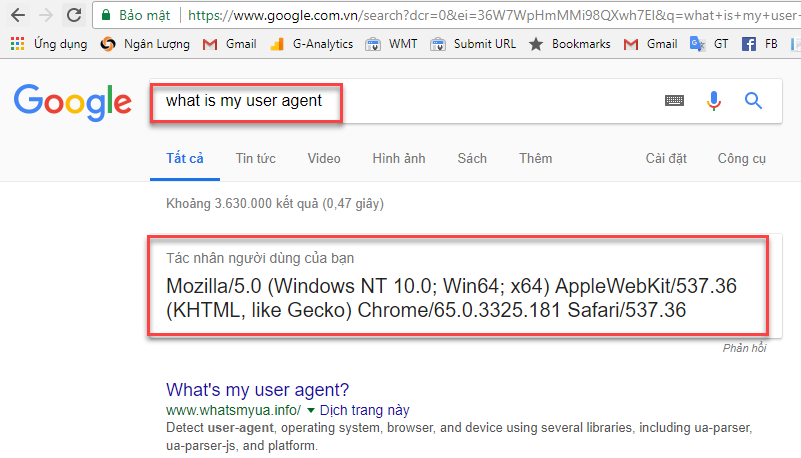801x458 pixels.
Task: Click the user agent string Mozilla/5.0 text
Action: 451,298
